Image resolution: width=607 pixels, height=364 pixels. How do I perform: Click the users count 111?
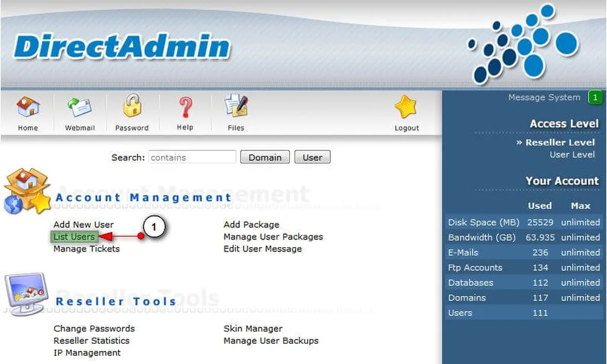540,312
